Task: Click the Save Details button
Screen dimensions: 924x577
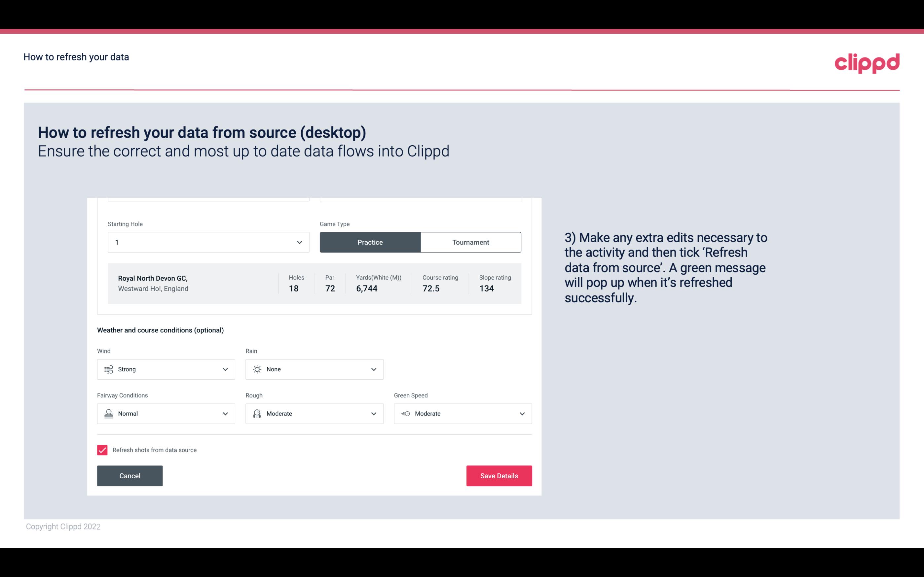Action: 499,475
